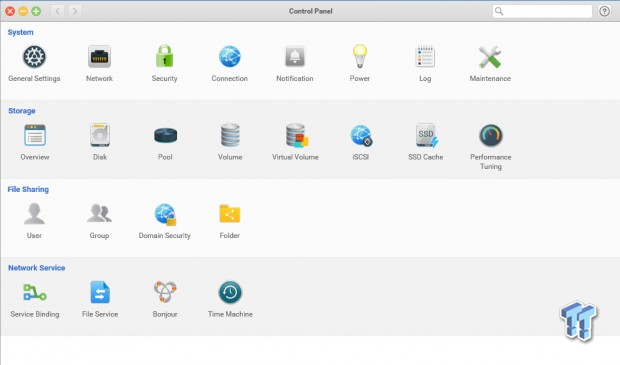
Task: Close the Control Panel window
Action: coord(10,11)
